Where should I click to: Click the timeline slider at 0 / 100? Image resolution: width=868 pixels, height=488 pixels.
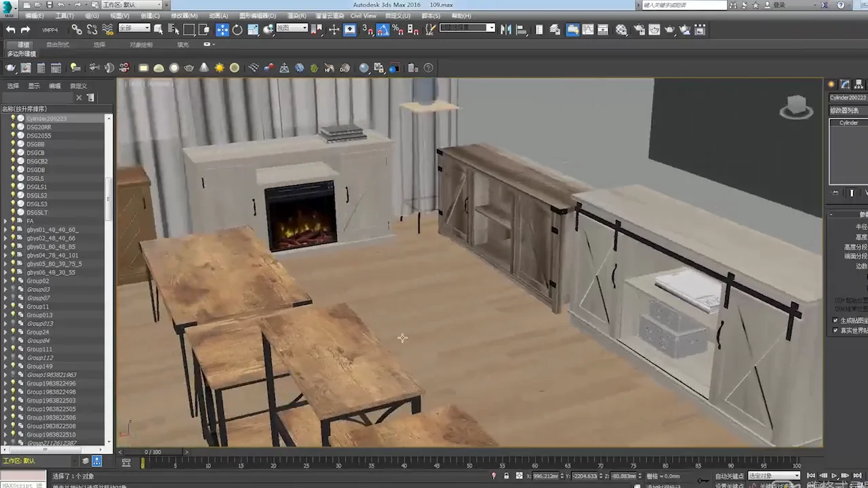pos(153,452)
